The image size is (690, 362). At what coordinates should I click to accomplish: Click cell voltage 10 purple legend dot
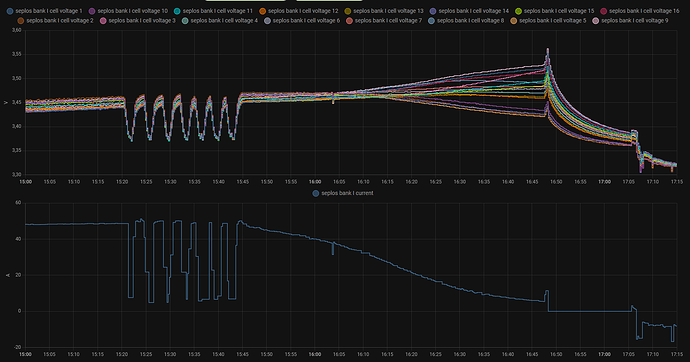point(92,11)
